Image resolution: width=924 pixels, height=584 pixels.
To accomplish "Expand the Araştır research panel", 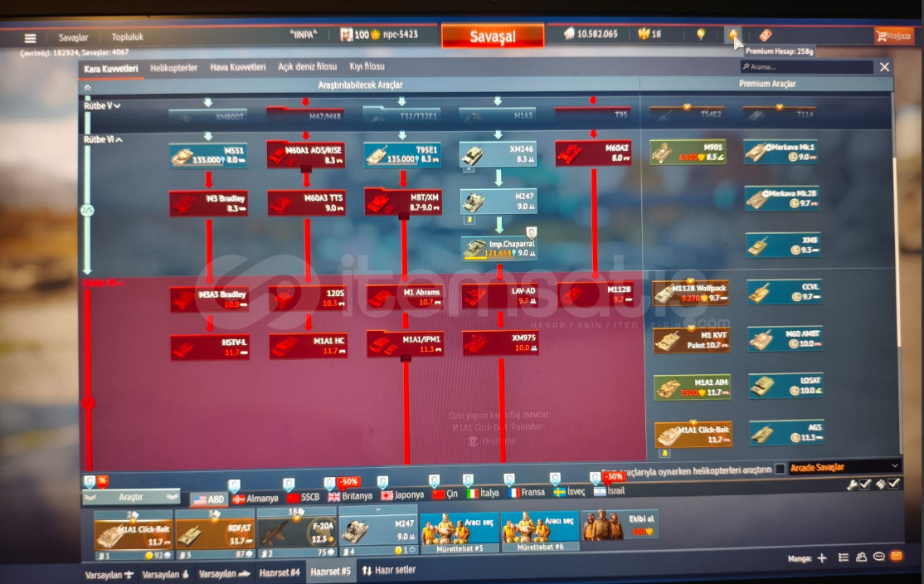I will pyautogui.click(x=131, y=498).
